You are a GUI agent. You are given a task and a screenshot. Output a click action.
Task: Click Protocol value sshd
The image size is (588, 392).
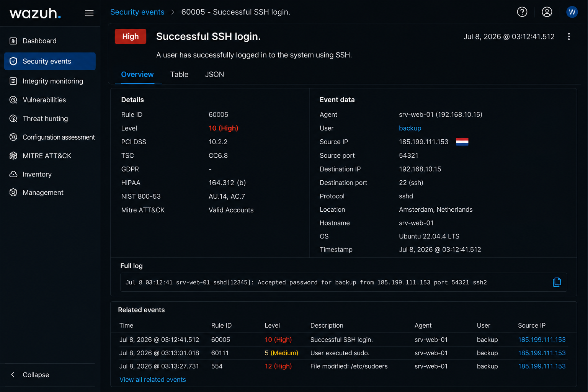(x=406, y=196)
